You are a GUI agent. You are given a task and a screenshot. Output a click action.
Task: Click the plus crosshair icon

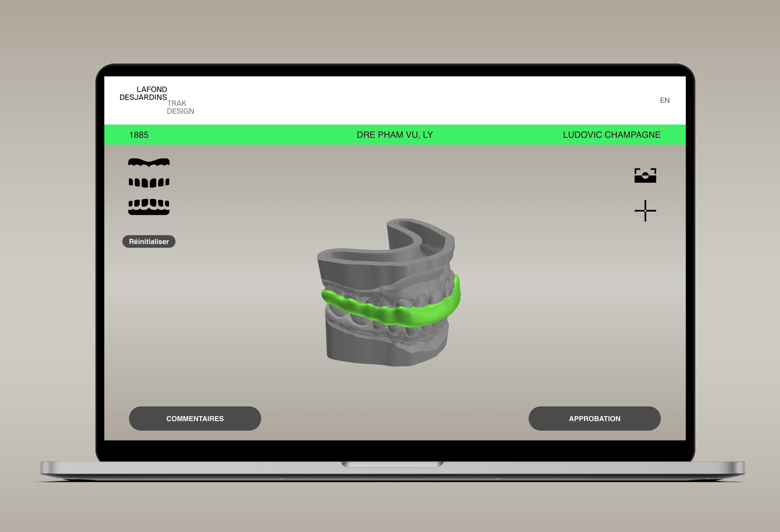pyautogui.click(x=645, y=211)
